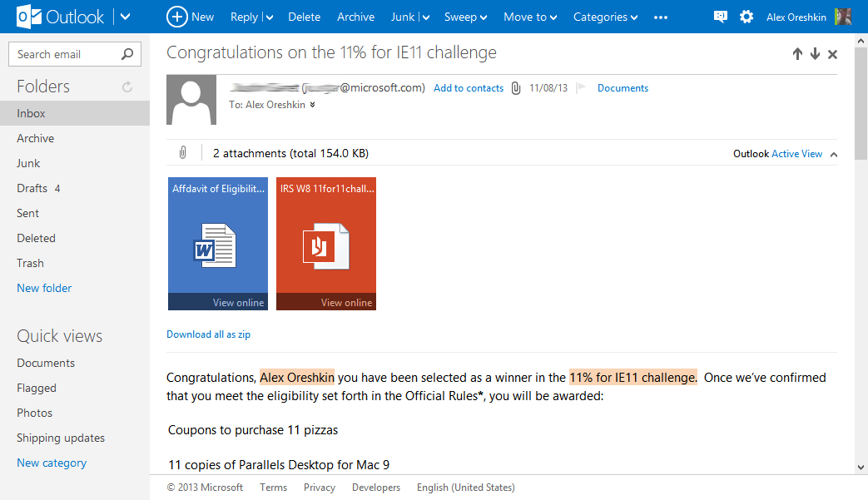Image resolution: width=868 pixels, height=500 pixels.
Task: View the IRS W8 attachment online
Action: 346,303
